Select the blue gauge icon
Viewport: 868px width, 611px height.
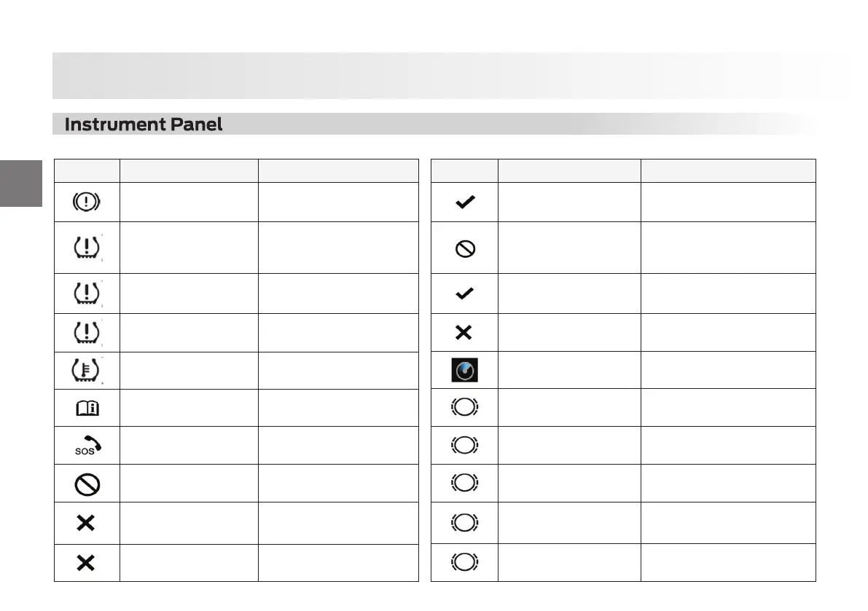(x=465, y=371)
